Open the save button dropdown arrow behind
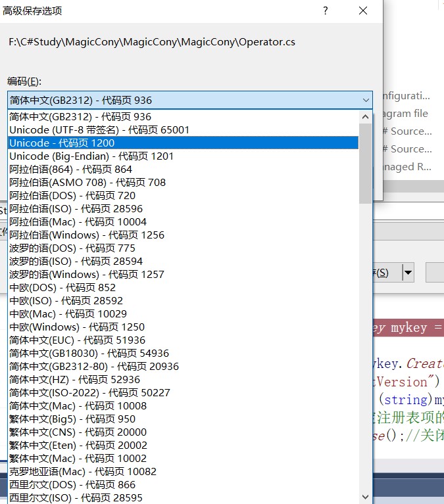444x504 pixels. pyautogui.click(x=408, y=273)
